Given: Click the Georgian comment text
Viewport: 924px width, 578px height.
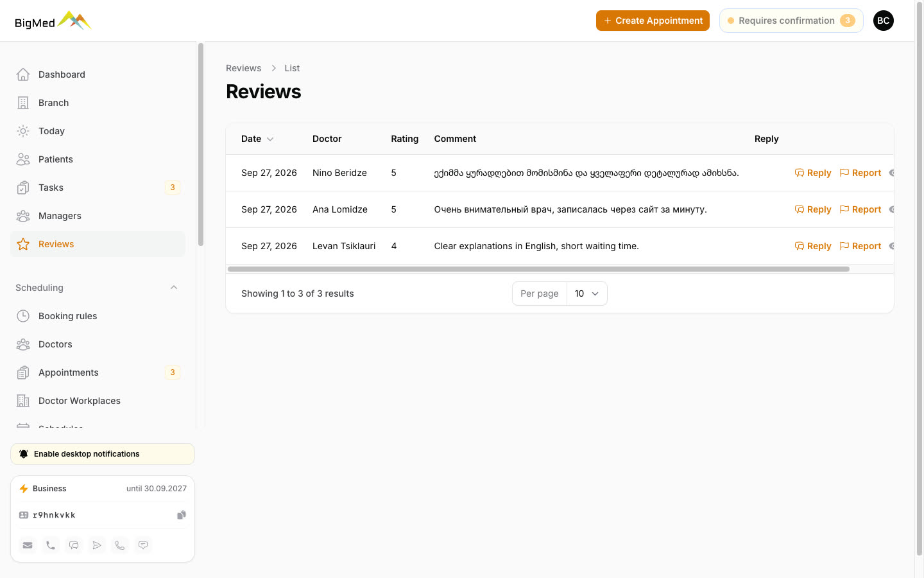Looking at the screenshot, I should pos(586,173).
